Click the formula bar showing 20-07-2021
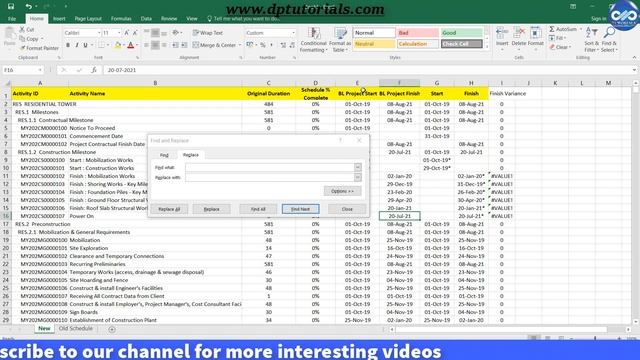The image size is (640, 360). pos(367,70)
